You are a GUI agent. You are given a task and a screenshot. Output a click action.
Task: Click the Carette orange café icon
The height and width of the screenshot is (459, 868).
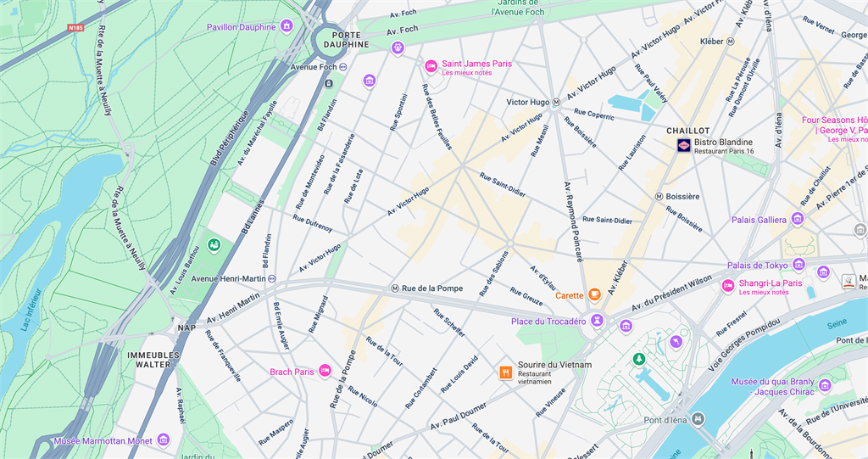pos(594,294)
